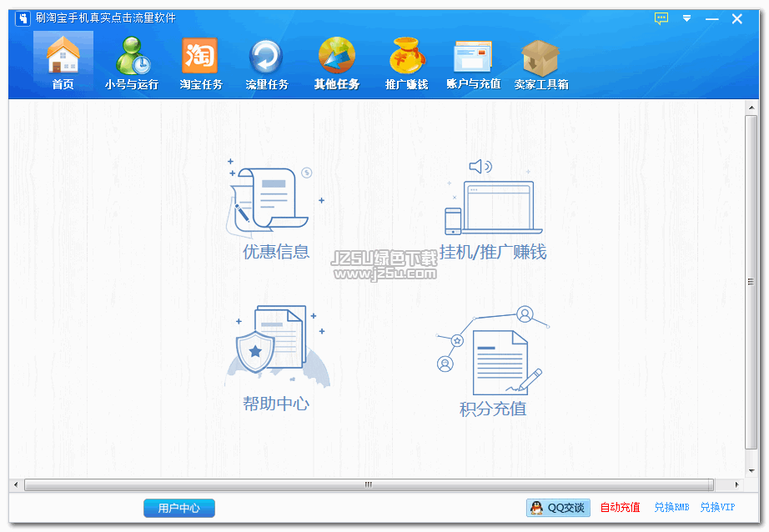Click the QQ交谈 button
The width and height of the screenshot is (769, 532).
click(x=558, y=508)
